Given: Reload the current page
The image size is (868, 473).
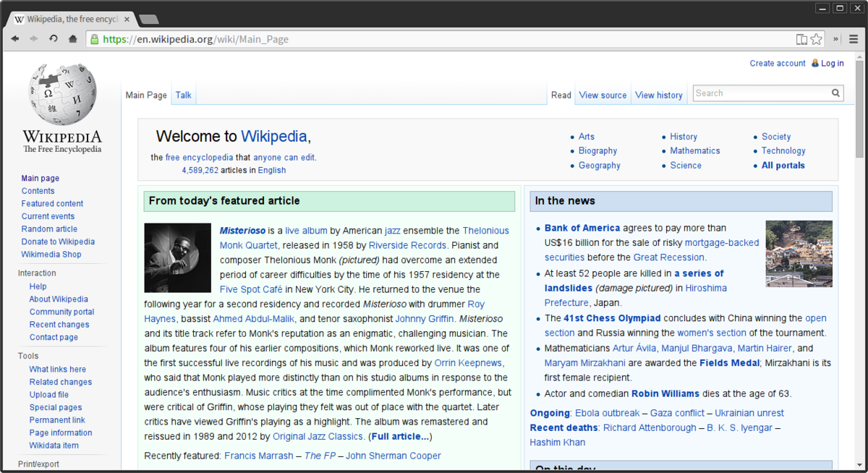Looking at the screenshot, I should [x=52, y=39].
